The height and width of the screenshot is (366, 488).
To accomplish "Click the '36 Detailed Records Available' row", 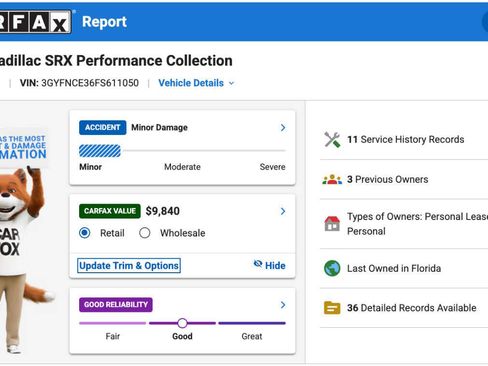I will click(404, 308).
